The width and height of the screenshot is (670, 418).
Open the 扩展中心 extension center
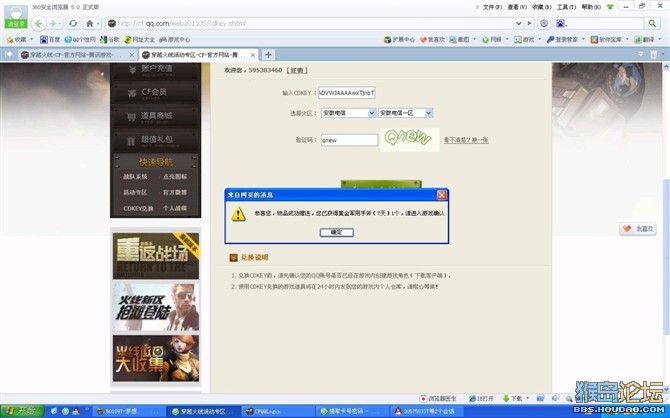click(x=399, y=39)
